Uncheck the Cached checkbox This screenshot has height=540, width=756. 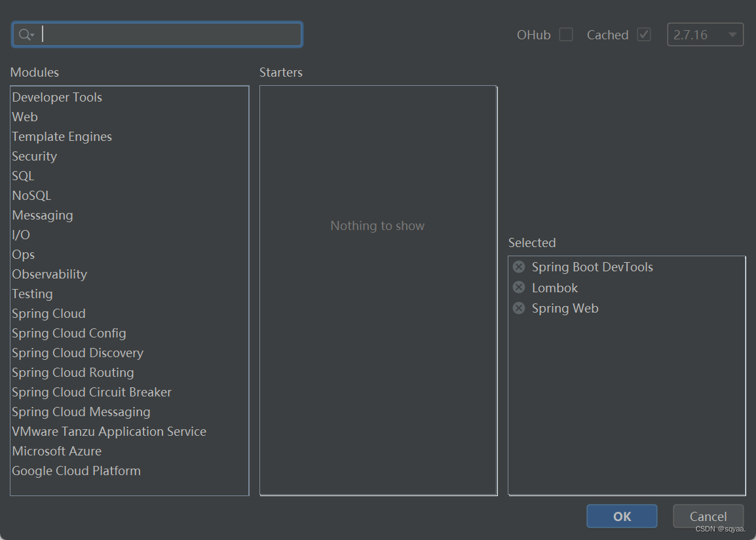coord(643,34)
